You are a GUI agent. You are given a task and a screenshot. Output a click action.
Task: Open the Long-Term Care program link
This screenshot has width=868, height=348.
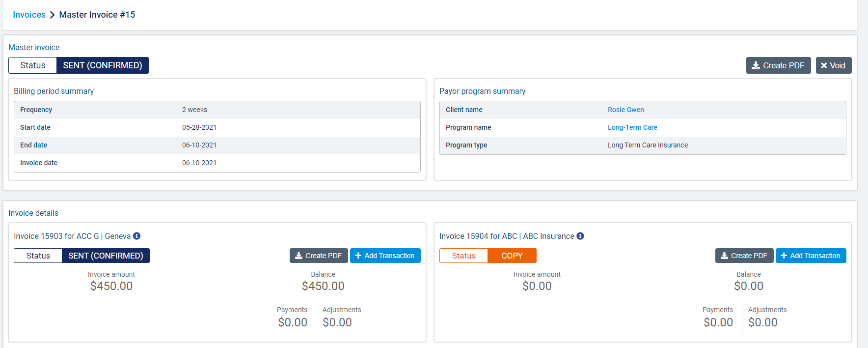632,127
